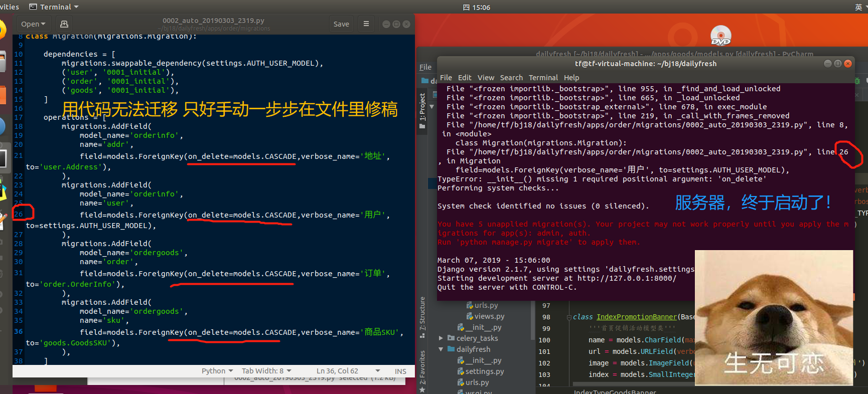
Task: Open the terminal window's Search menu
Action: [511, 78]
